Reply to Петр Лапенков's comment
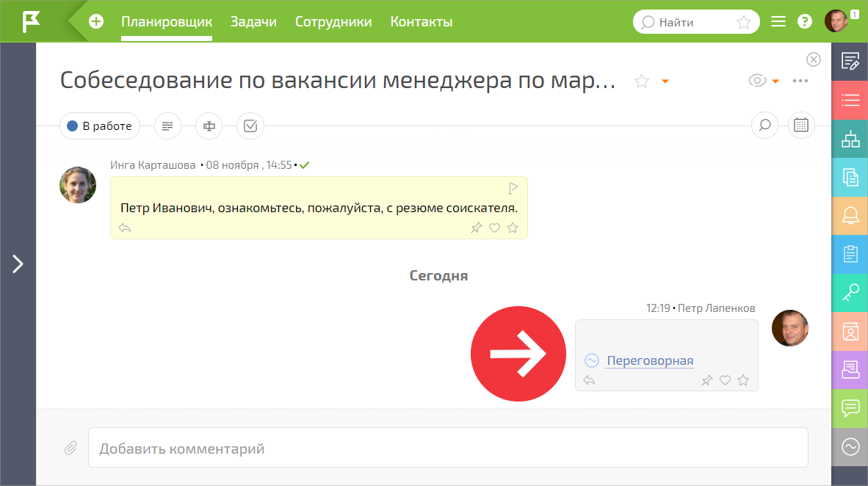Screen dimensions: 868x486 [589, 380]
